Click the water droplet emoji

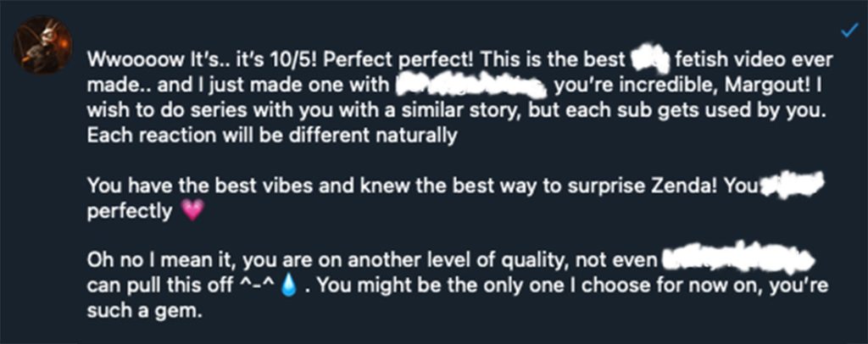click(290, 281)
